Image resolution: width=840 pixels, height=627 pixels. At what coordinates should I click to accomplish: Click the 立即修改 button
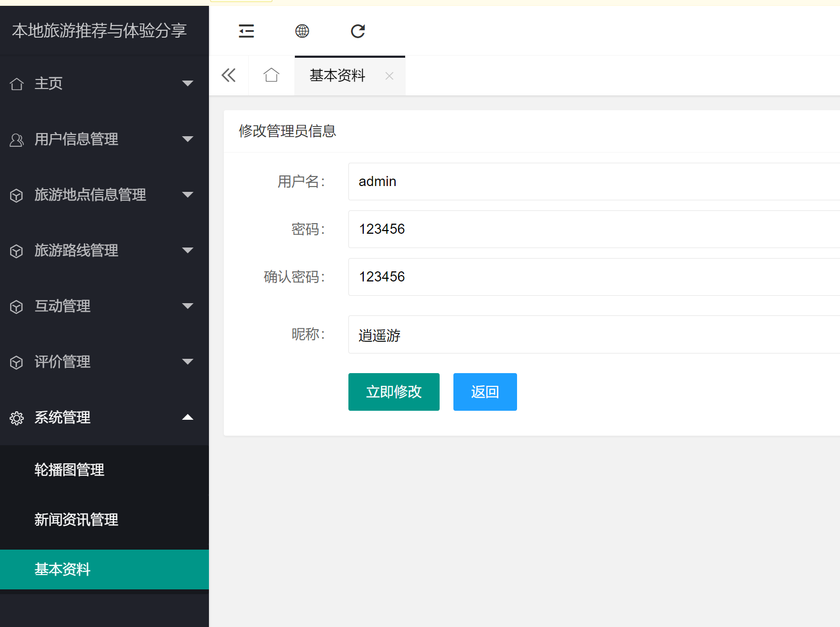pyautogui.click(x=394, y=392)
